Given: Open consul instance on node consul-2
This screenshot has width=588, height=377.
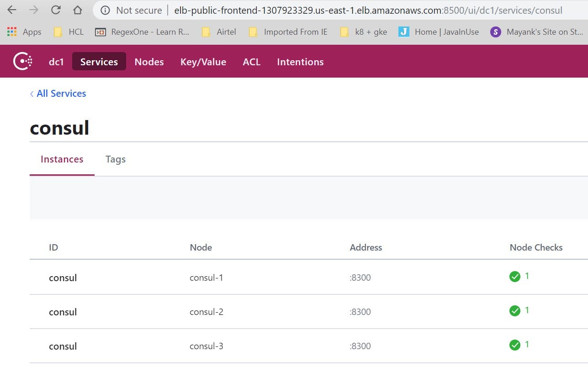Looking at the screenshot, I should pyautogui.click(x=63, y=312).
